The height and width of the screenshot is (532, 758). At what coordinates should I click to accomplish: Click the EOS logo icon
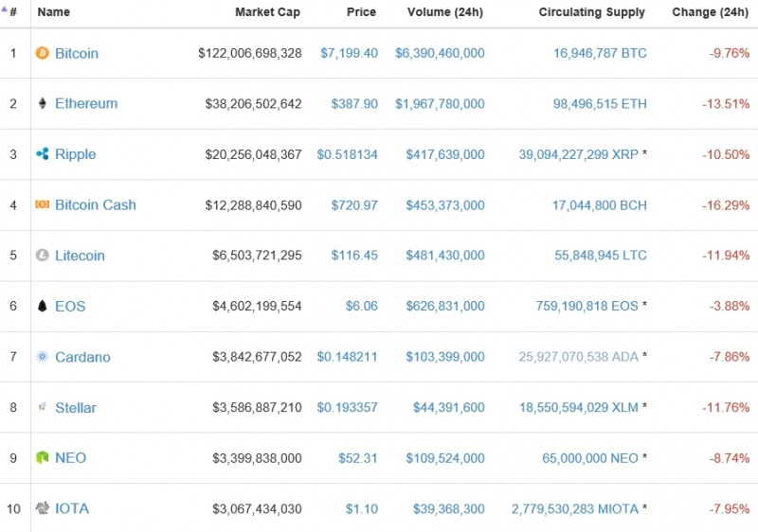(42, 306)
